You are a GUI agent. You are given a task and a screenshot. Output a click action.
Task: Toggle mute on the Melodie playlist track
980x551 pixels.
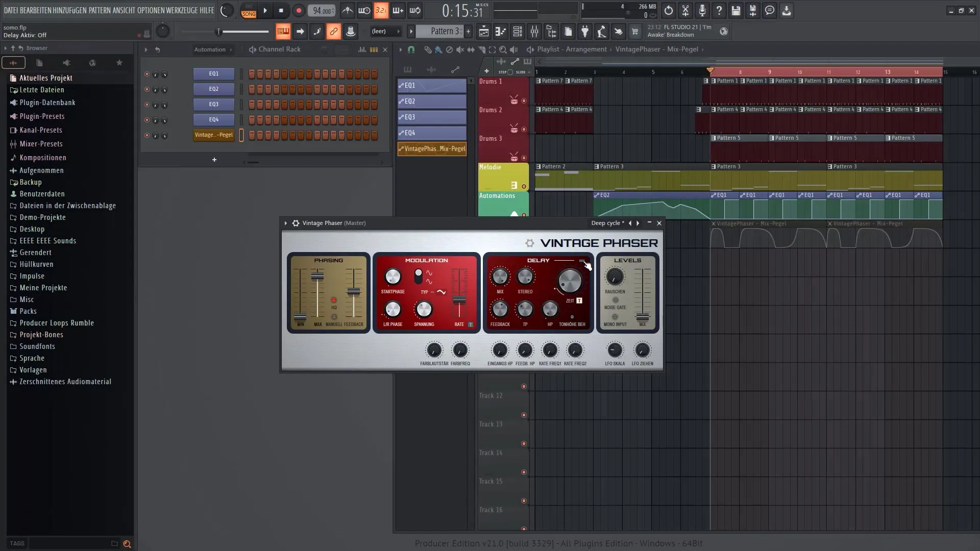pos(524,186)
